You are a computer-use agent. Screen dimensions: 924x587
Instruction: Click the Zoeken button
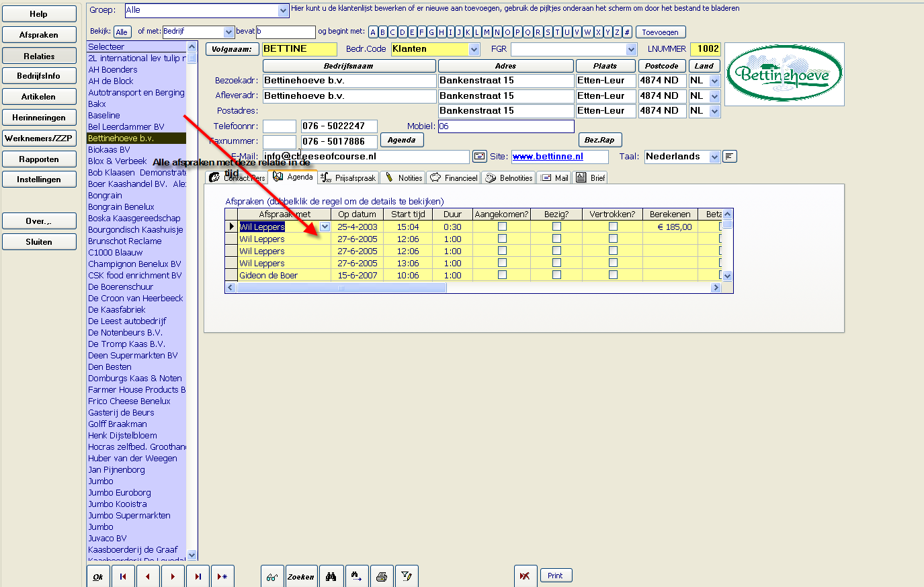pyautogui.click(x=301, y=577)
